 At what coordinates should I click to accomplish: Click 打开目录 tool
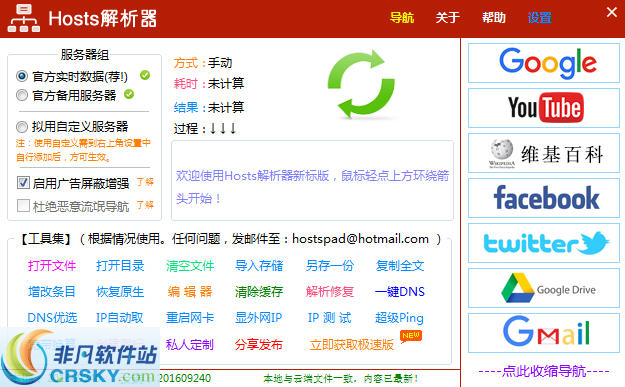click(x=120, y=265)
